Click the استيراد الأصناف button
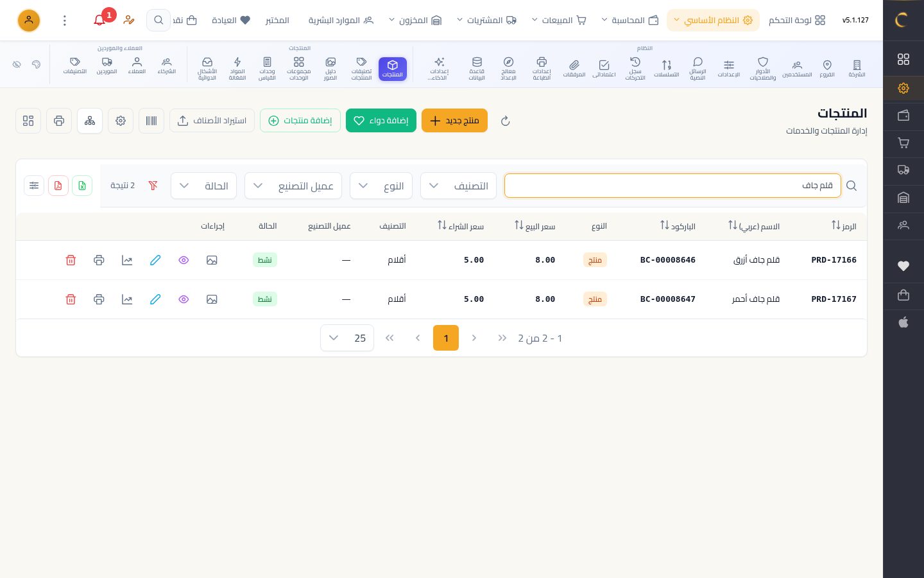 [x=212, y=121]
